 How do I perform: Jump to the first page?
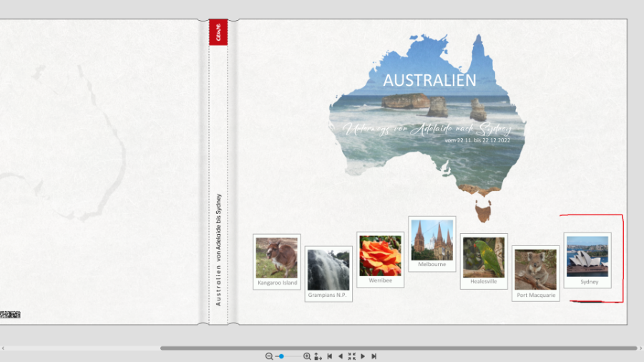point(330,356)
